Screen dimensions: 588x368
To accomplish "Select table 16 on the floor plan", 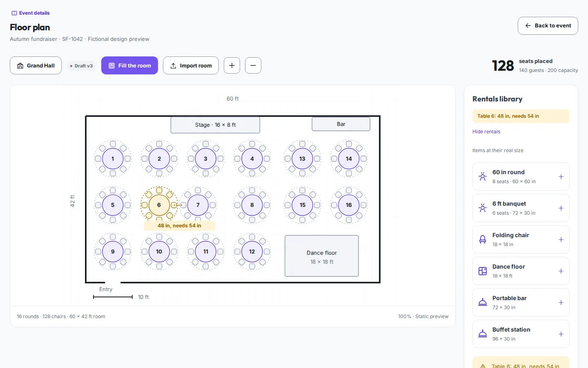I will pos(349,205).
